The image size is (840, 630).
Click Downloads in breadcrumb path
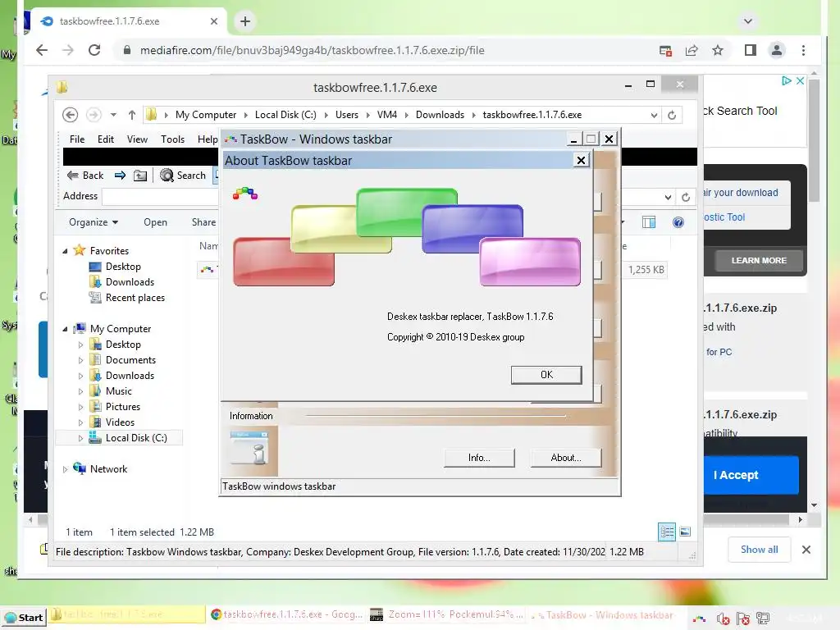click(440, 115)
